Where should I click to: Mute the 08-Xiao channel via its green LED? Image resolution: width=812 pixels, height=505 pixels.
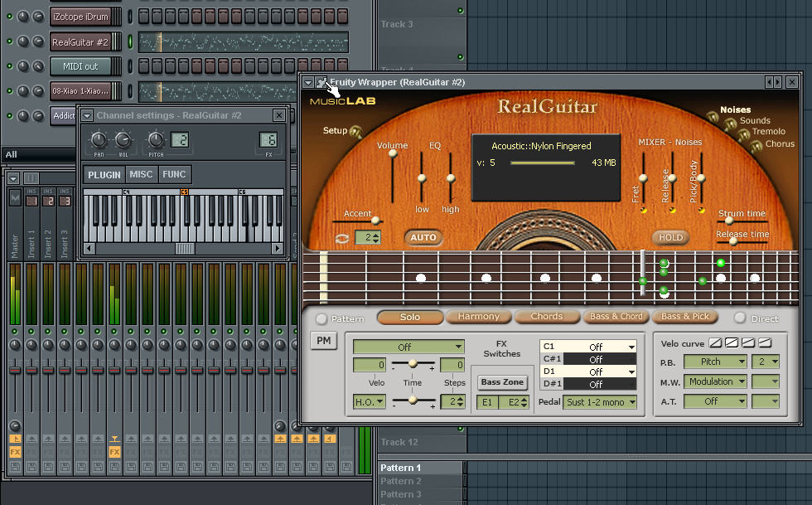(x=9, y=90)
